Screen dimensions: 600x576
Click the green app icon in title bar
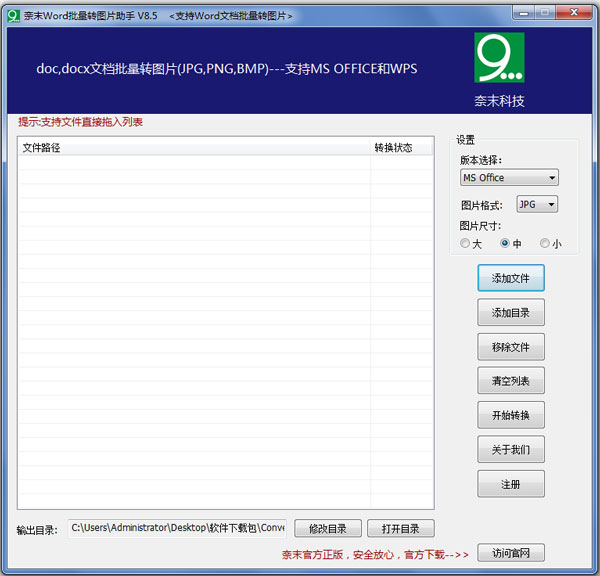point(13,14)
